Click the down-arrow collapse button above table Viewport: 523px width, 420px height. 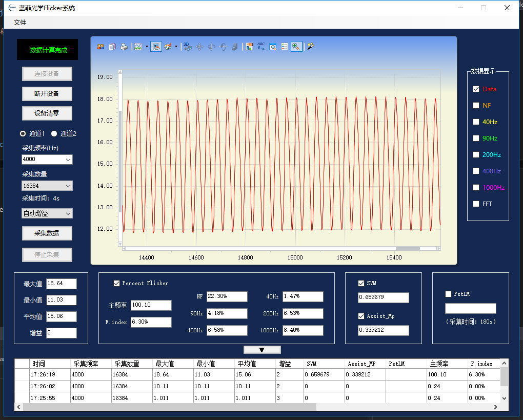point(262,350)
